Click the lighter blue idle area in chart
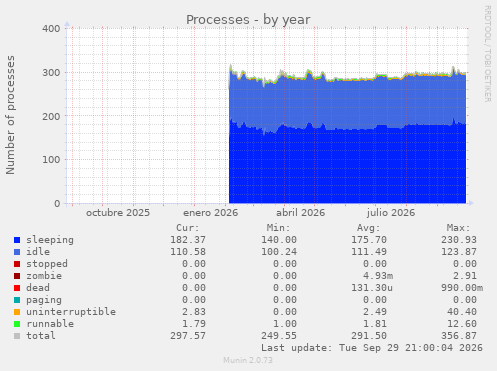 click(347, 103)
